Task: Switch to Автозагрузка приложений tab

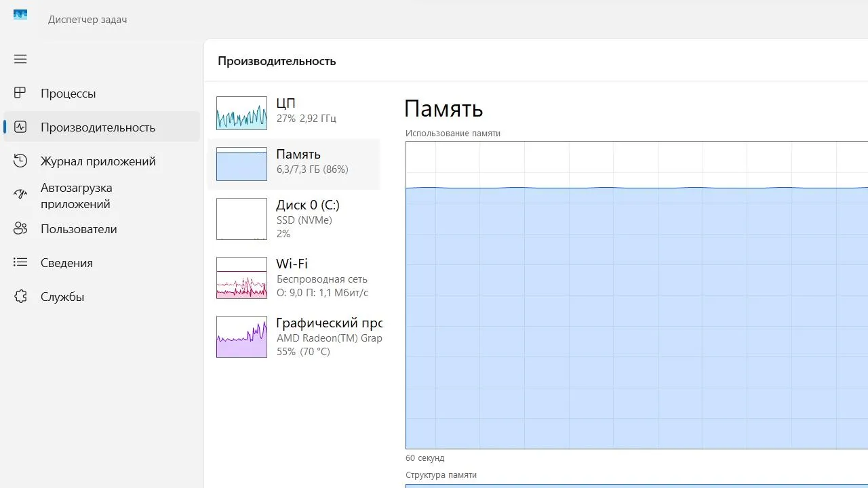Action: pyautogui.click(x=102, y=195)
